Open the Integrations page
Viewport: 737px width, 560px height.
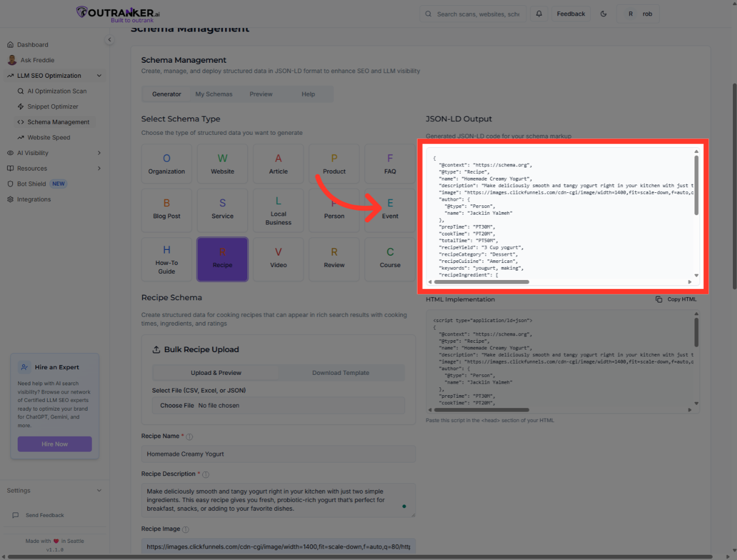point(34,199)
